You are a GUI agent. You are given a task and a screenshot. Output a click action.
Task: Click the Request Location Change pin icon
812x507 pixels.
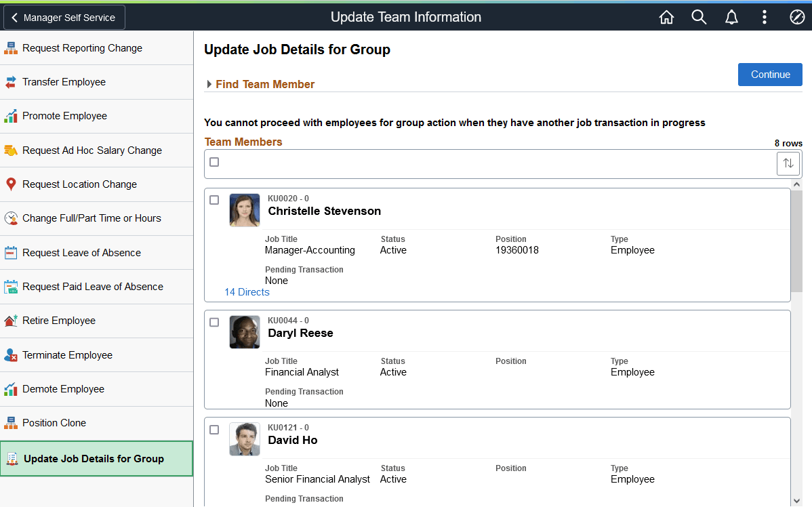11,184
